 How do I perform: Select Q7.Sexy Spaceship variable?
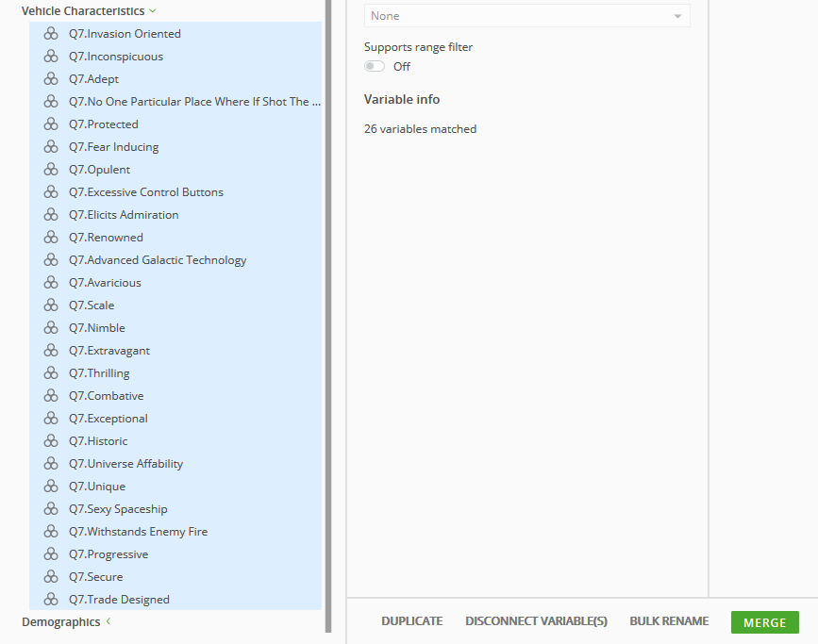(x=175, y=509)
